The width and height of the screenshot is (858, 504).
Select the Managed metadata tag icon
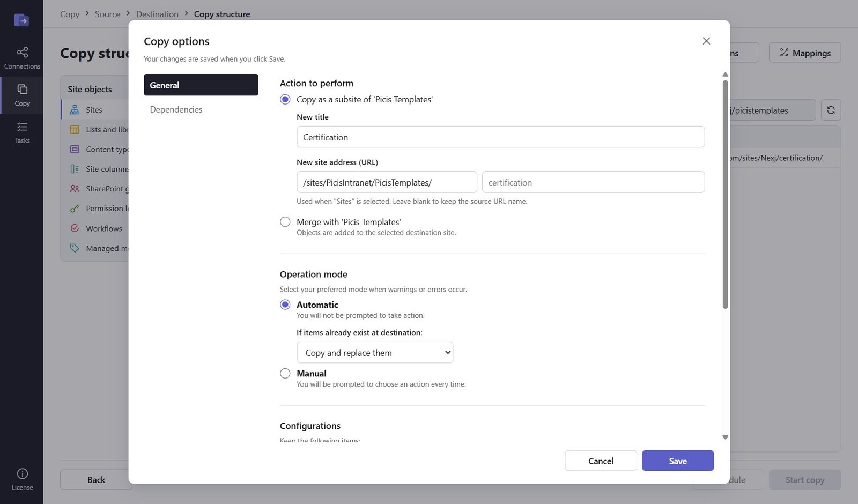pos(75,248)
